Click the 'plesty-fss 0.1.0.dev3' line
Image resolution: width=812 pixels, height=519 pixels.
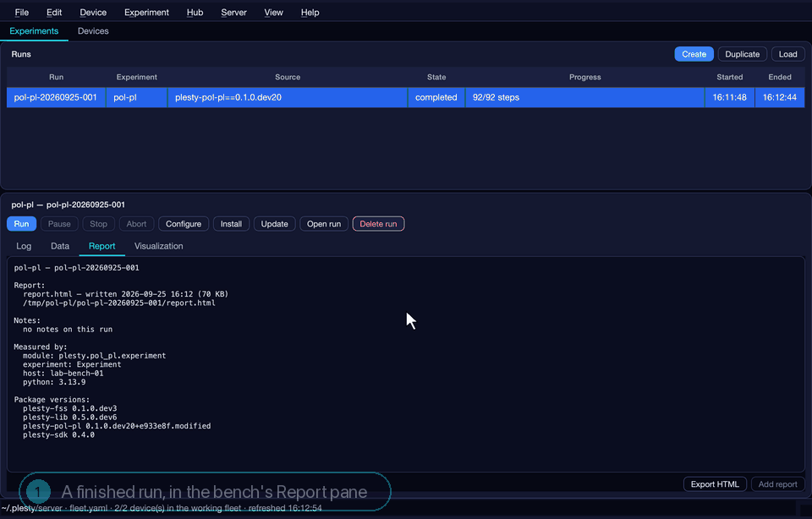pos(70,409)
